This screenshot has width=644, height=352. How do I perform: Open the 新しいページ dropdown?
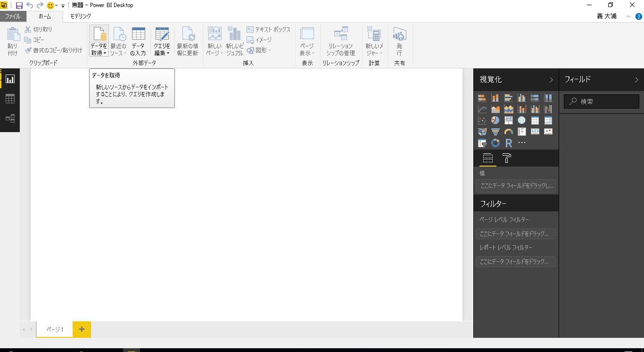pos(215,41)
